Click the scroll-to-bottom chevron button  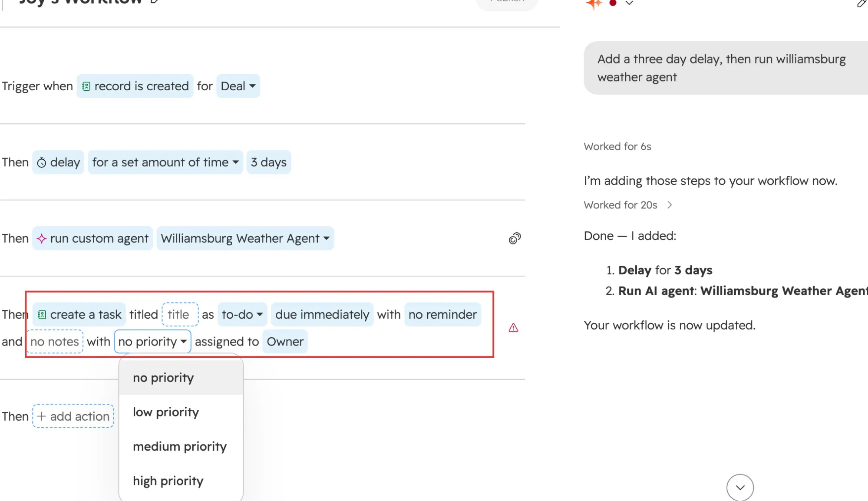click(x=740, y=488)
